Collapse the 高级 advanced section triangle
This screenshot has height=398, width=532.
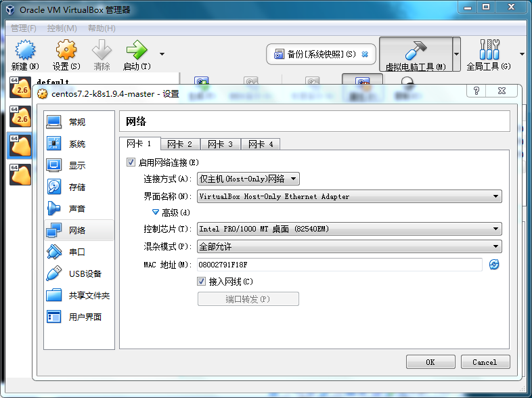pyautogui.click(x=156, y=213)
